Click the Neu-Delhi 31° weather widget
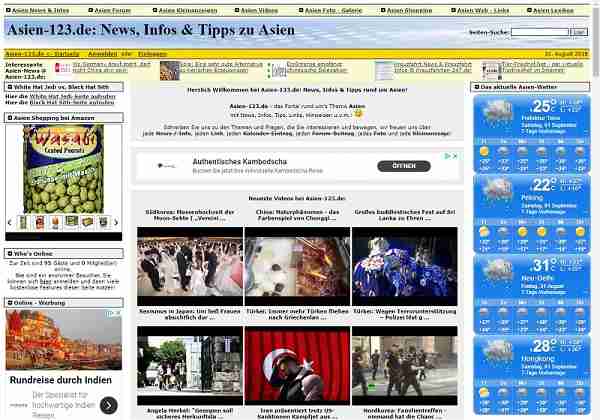 [x=532, y=294]
